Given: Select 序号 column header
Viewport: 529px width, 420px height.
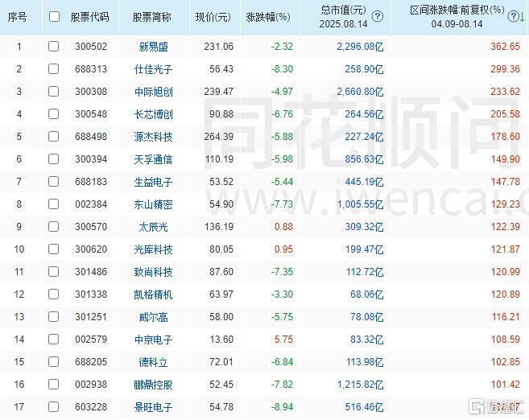Looking at the screenshot, I should click(x=17, y=17).
